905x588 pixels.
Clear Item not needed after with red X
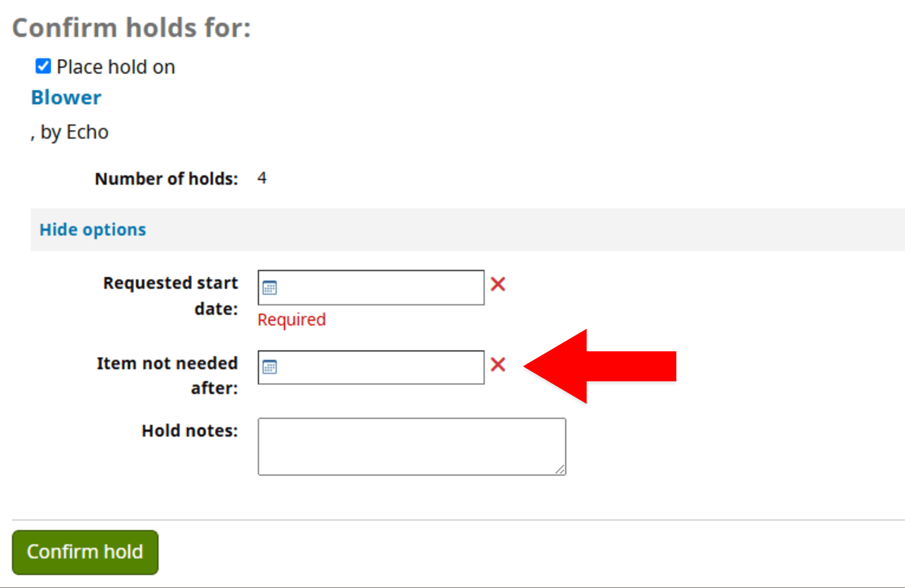pos(498,364)
